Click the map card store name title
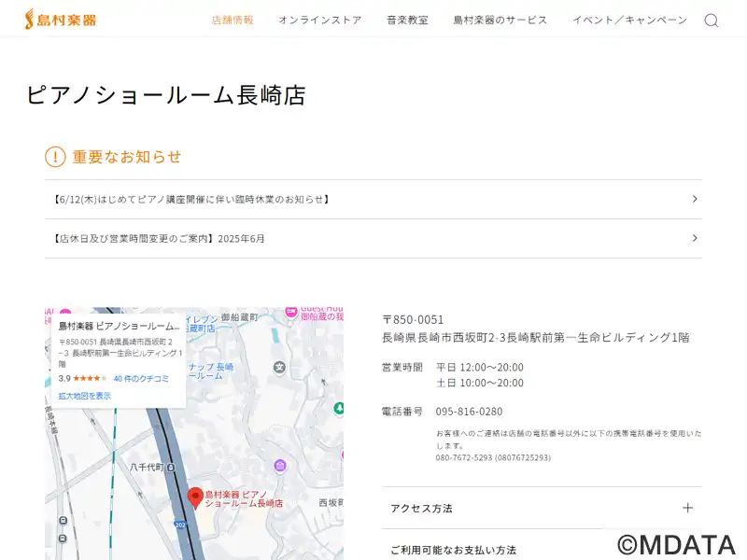747x560 pixels. pos(120,326)
